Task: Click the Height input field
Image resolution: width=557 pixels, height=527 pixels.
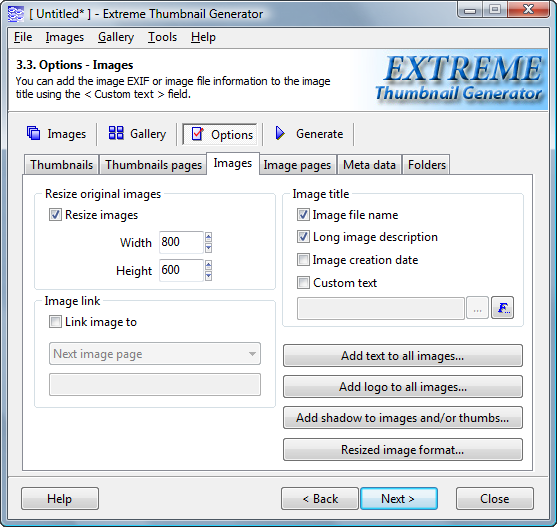Action: click(x=181, y=270)
